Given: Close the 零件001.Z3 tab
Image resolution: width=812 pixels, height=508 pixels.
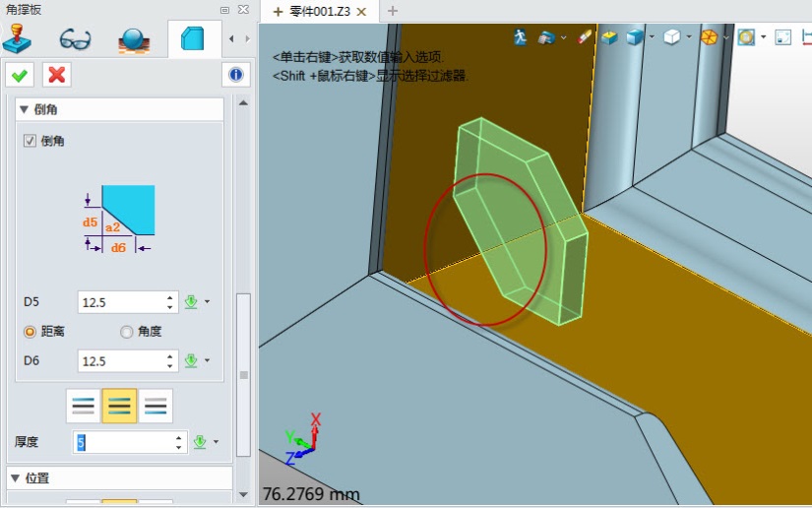Looking at the screenshot, I should click(x=362, y=12).
